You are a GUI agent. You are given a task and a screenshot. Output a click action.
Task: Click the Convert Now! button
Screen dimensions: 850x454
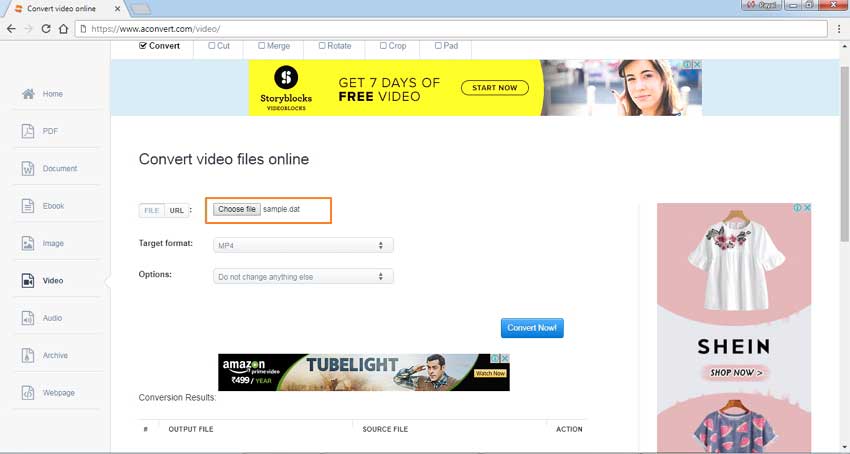(532, 328)
